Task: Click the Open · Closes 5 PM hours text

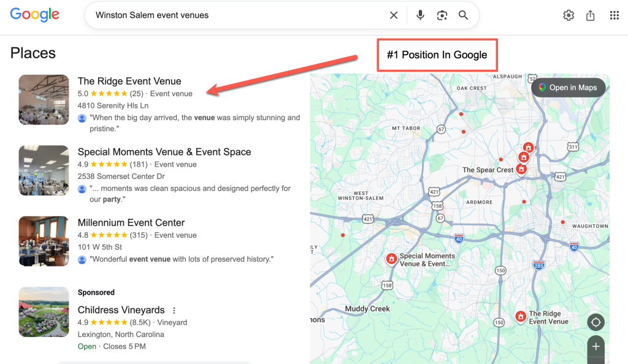Action: [x=112, y=346]
